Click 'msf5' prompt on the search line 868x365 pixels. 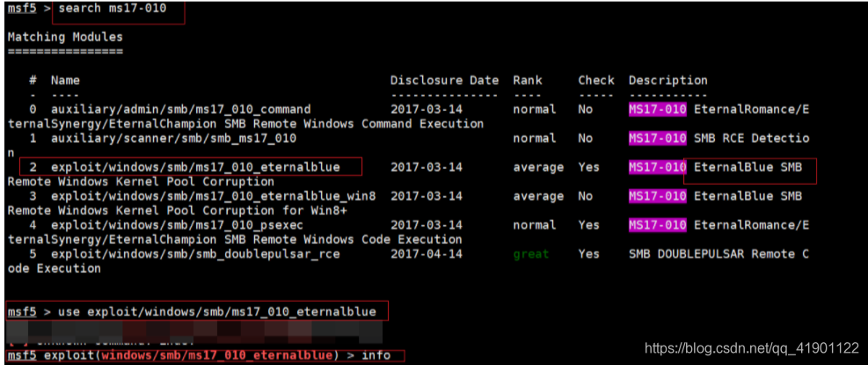pos(22,8)
